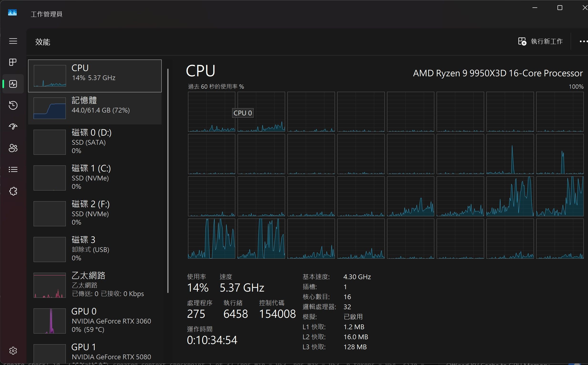Open the three-dots more options menu

pyautogui.click(x=584, y=41)
